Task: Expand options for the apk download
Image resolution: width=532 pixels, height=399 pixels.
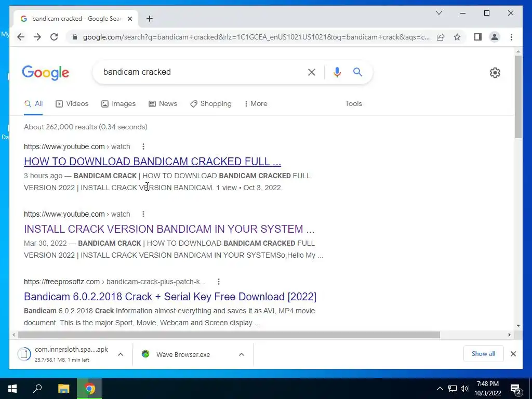Action: pos(121,354)
